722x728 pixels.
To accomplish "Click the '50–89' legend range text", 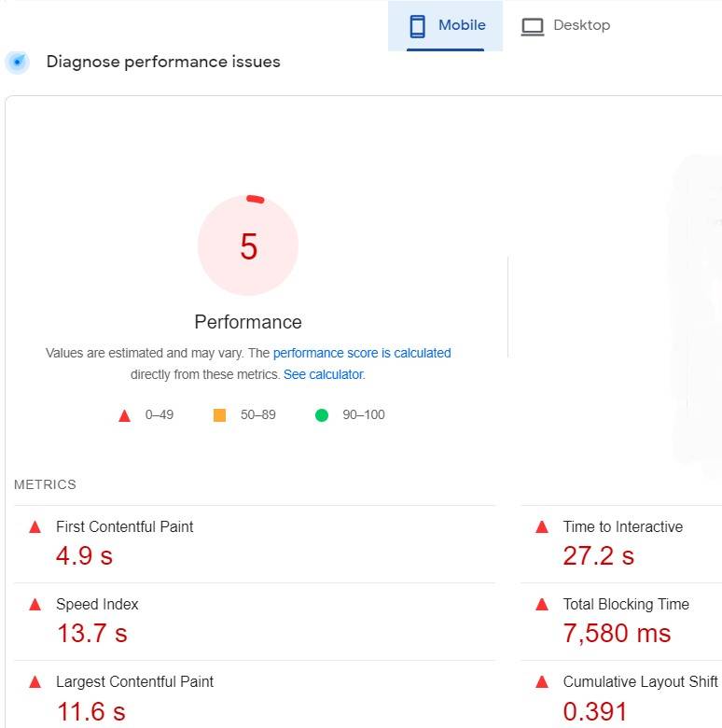I will click(258, 414).
